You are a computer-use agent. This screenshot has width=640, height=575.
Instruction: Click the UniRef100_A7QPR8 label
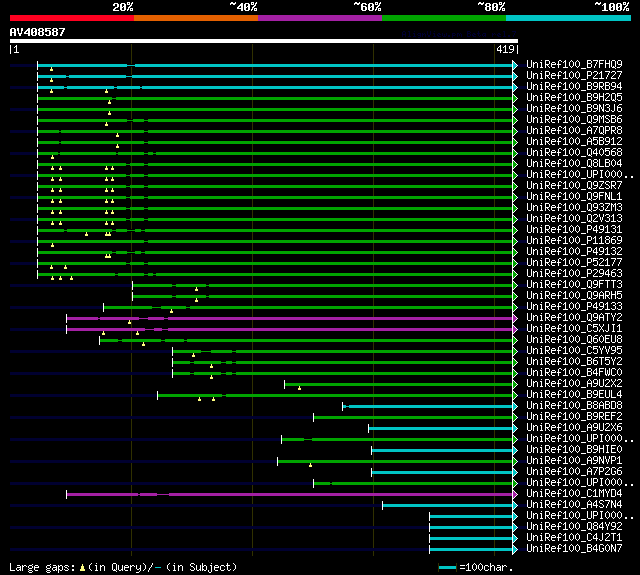pos(574,131)
